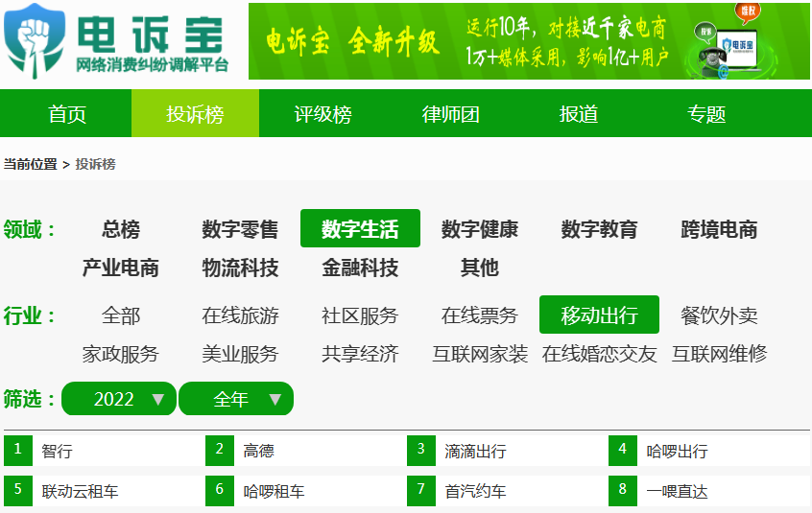Viewport: 812px width, 513px height.
Task: Choose 互联网维修 industry
Action: (719, 354)
